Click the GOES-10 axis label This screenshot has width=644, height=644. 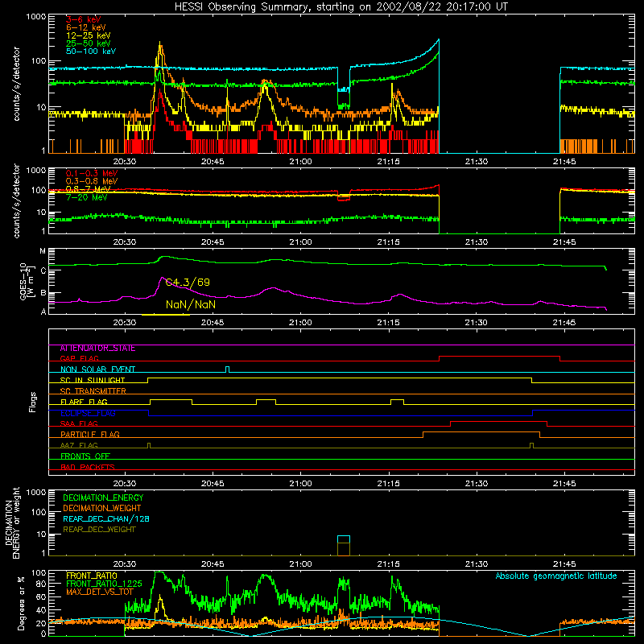coord(23,282)
